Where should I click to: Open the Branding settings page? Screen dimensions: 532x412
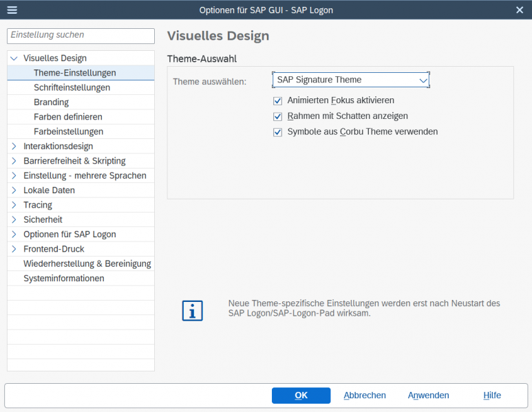[81, 102]
